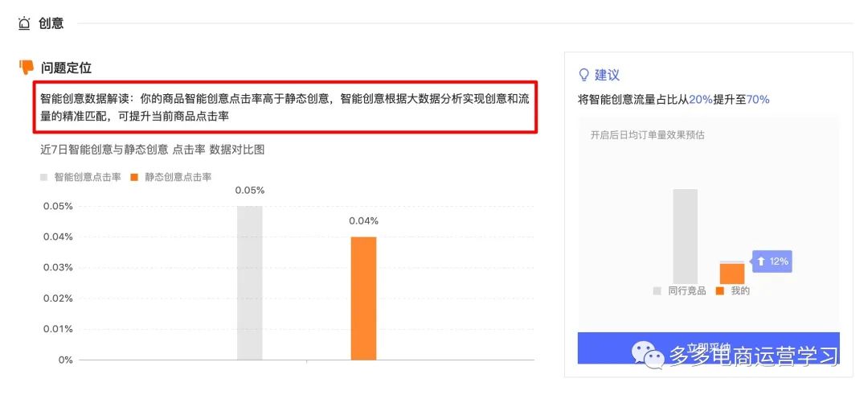
Task: Click the 问题定位 heading text
Action: [x=66, y=68]
